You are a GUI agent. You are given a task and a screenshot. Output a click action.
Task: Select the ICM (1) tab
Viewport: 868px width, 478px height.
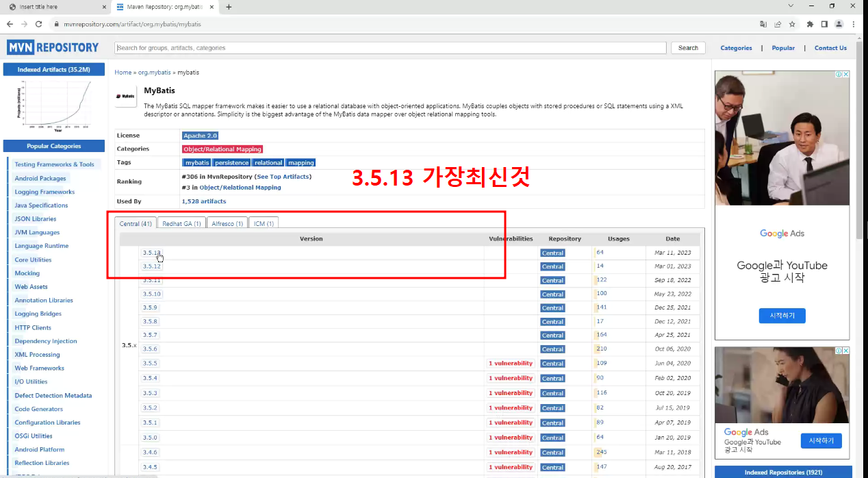pyautogui.click(x=264, y=223)
